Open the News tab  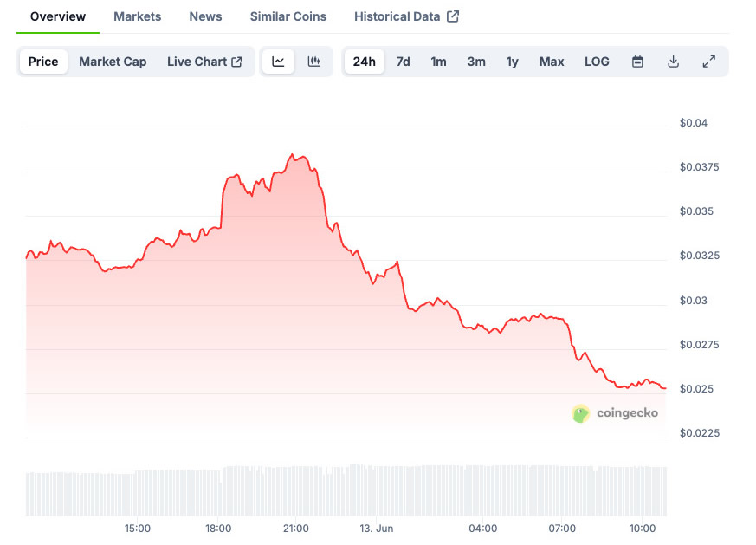tap(205, 16)
